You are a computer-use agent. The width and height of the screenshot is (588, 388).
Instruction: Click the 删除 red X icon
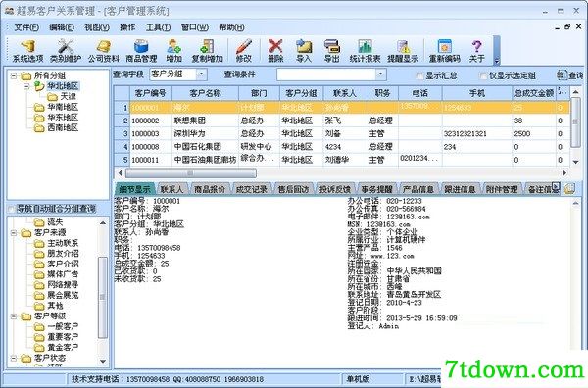point(275,51)
